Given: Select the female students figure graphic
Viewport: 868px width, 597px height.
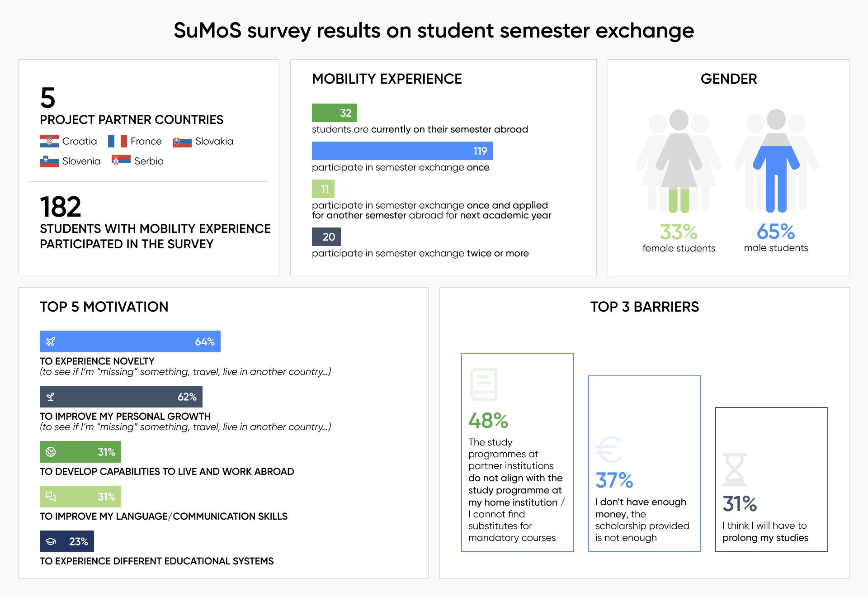Looking at the screenshot, I should click(x=679, y=161).
